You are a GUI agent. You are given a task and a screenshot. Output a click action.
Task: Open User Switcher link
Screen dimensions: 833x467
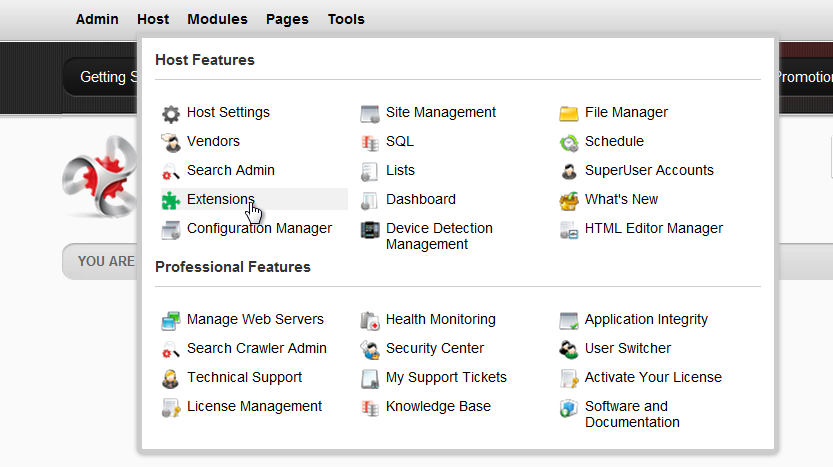628,348
